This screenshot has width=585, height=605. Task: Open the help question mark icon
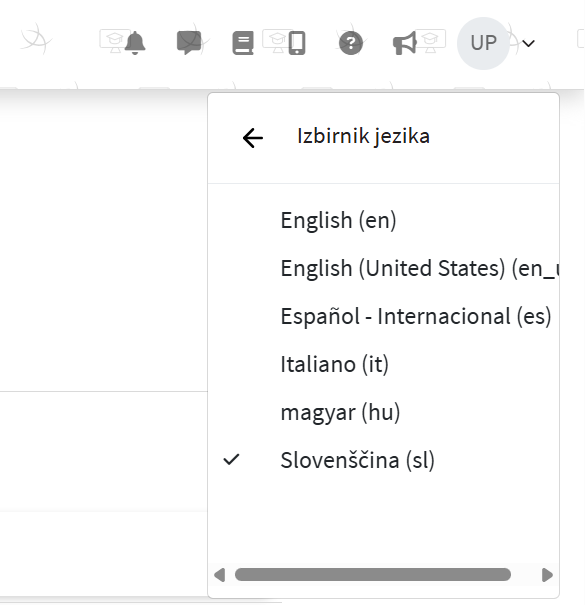(351, 43)
